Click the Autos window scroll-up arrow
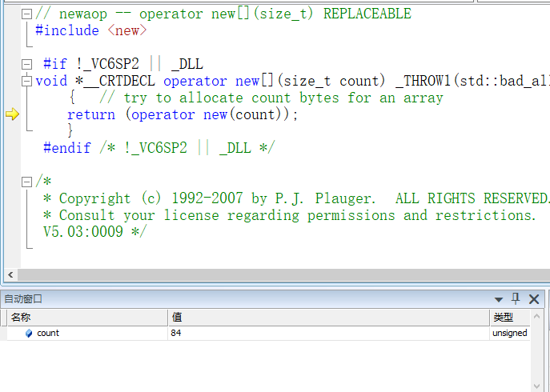The width and height of the screenshot is (550, 392). (x=536, y=316)
